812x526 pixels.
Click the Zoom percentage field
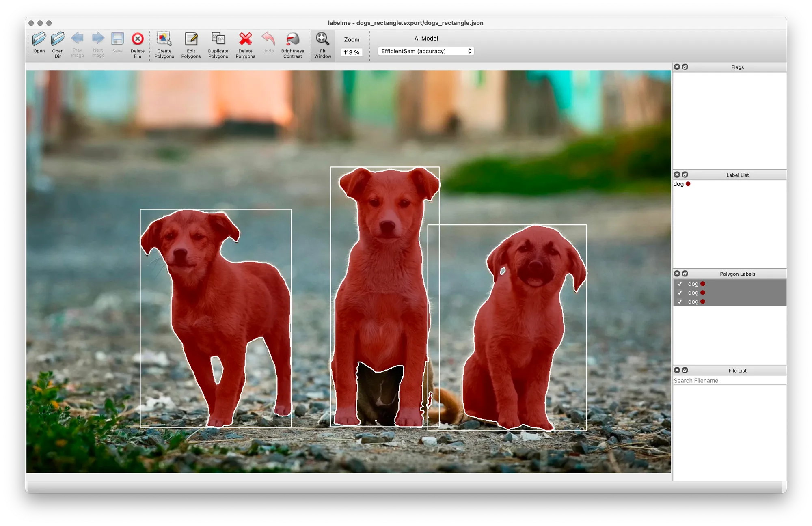(351, 52)
